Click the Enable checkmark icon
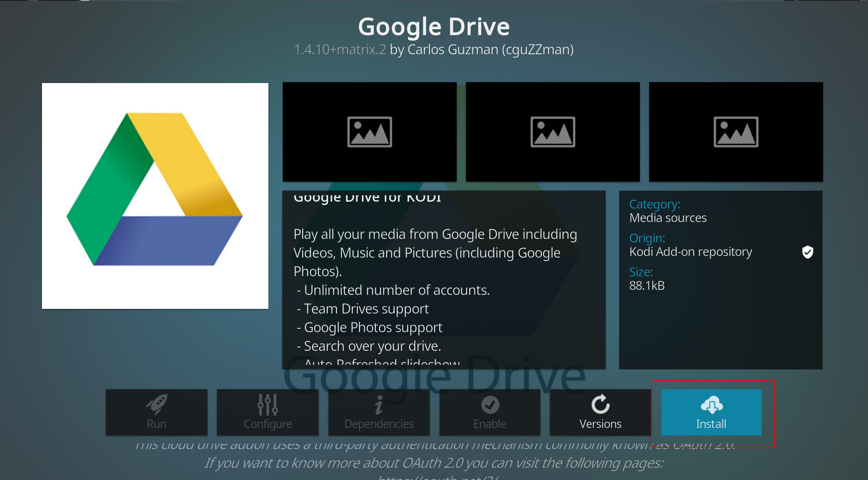 pyautogui.click(x=490, y=405)
